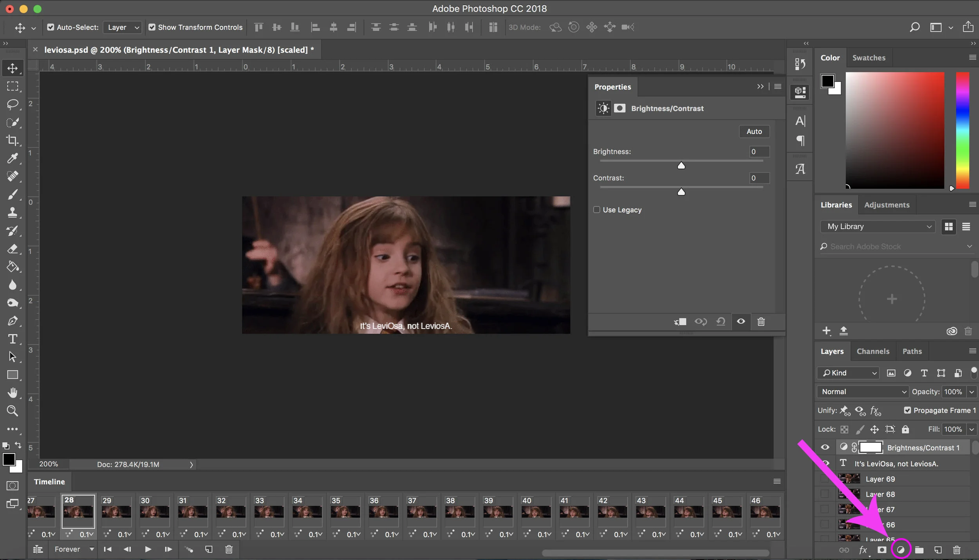The image size is (979, 560).
Task: Select the Eraser tool
Action: (x=13, y=249)
